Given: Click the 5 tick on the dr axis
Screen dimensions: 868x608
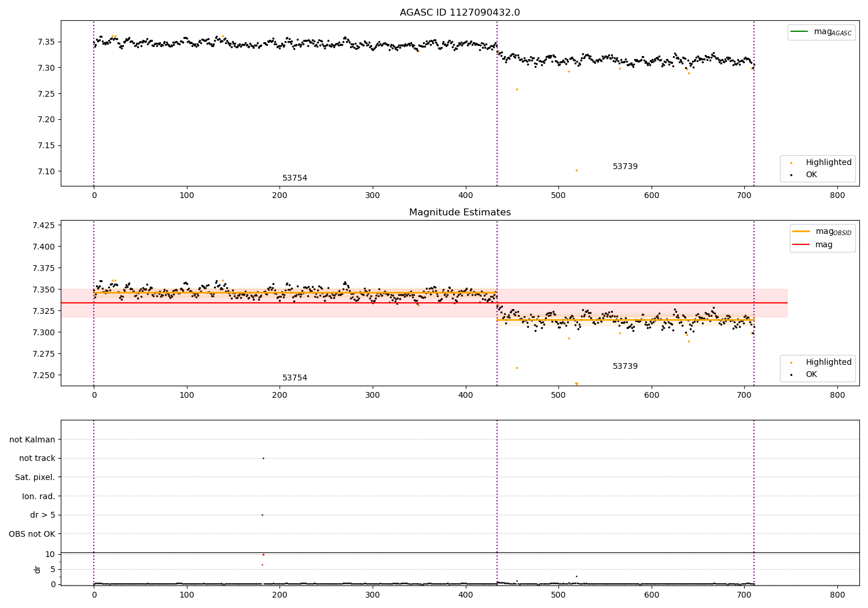Looking at the screenshot, I should coord(53,569).
